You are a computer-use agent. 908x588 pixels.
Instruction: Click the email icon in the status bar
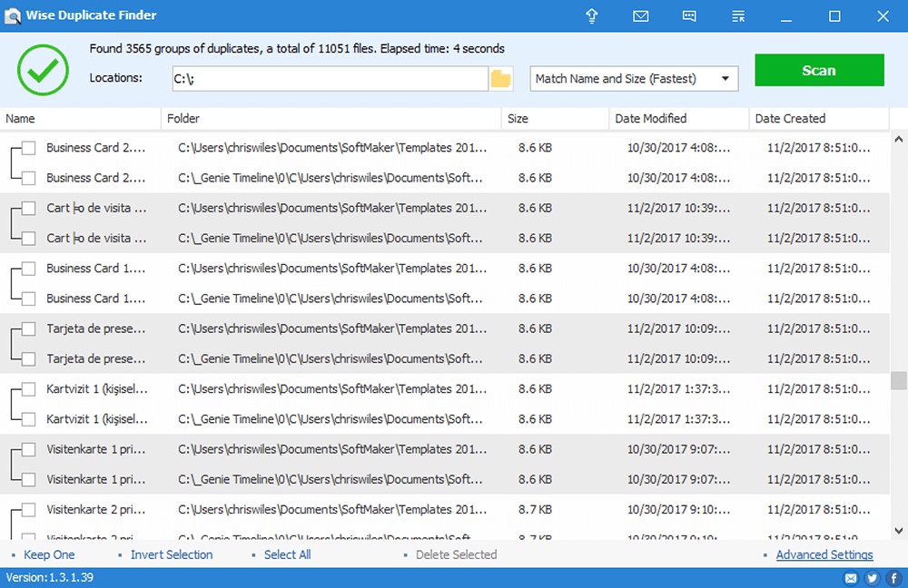[851, 578]
